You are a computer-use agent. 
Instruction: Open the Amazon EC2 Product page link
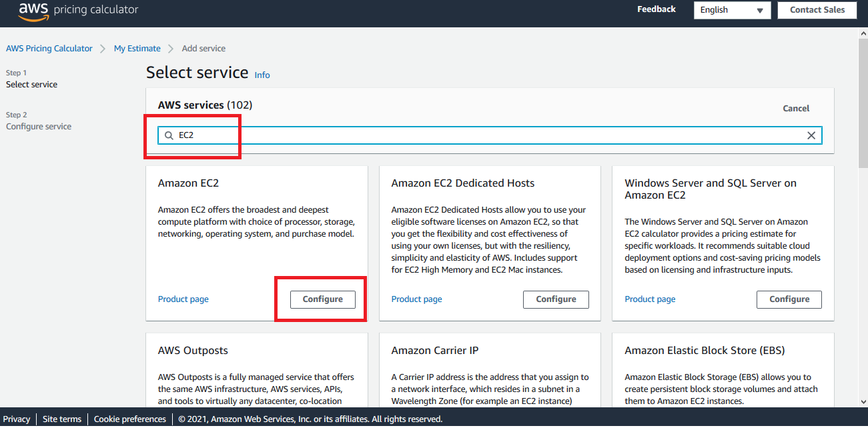(x=183, y=299)
